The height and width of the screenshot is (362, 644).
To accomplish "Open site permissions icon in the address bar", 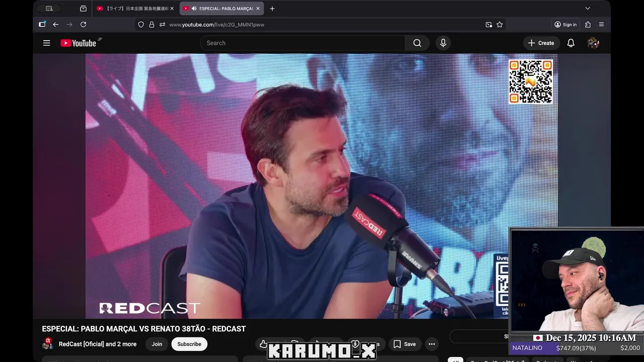I will 162,25.
